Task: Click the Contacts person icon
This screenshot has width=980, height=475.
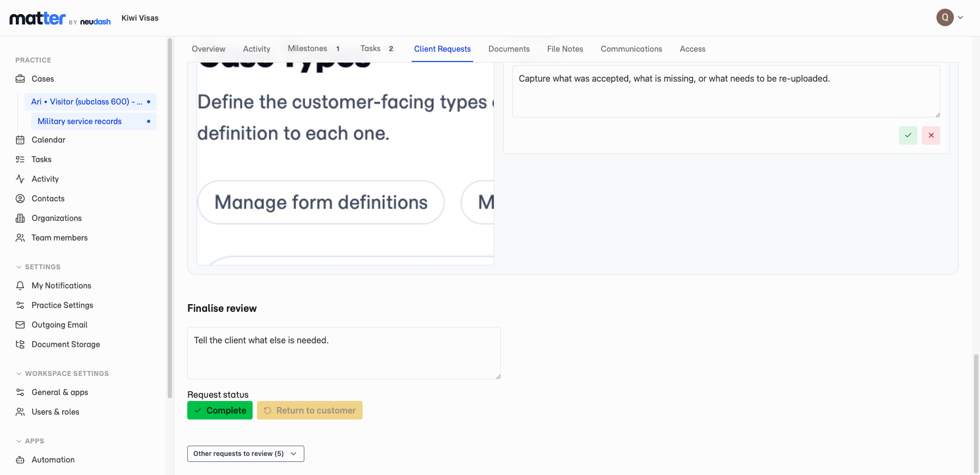Action: tap(20, 199)
